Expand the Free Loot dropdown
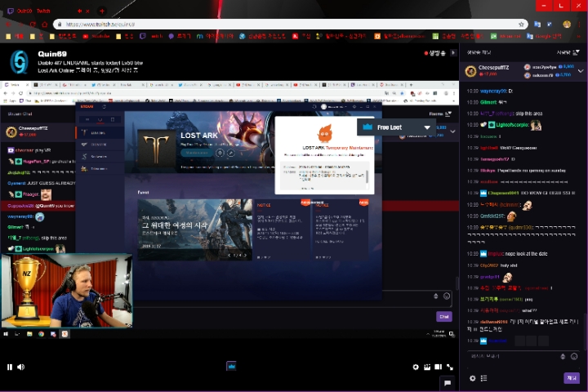 [x=427, y=127]
